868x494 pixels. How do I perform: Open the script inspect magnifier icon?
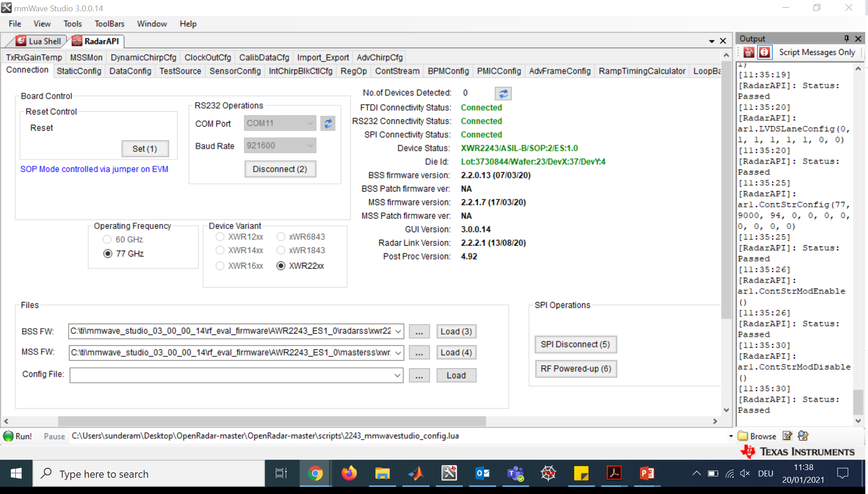[803, 436]
